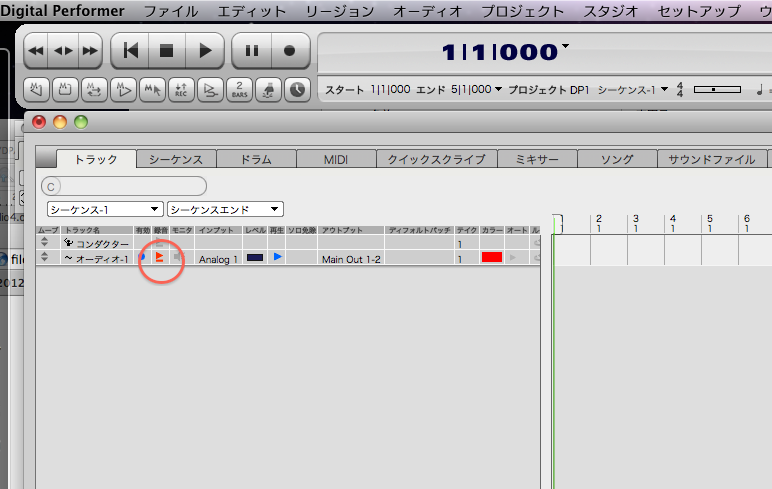The image size is (772, 489).
Task: Click the fast rewind transport button
Action: 36,51
